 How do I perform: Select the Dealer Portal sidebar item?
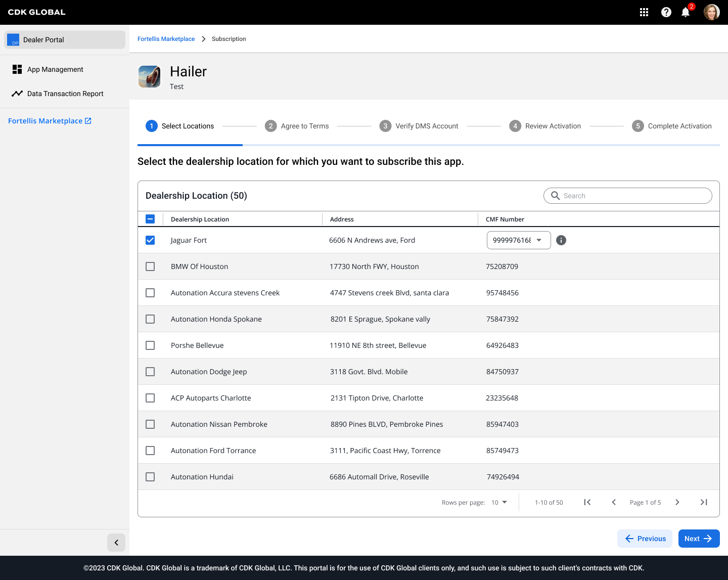[x=65, y=40]
